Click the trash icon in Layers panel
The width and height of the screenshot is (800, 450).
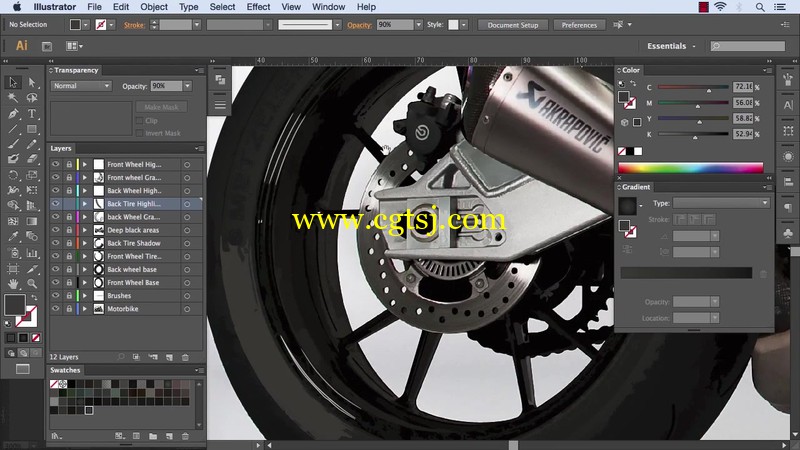pyautogui.click(x=185, y=357)
